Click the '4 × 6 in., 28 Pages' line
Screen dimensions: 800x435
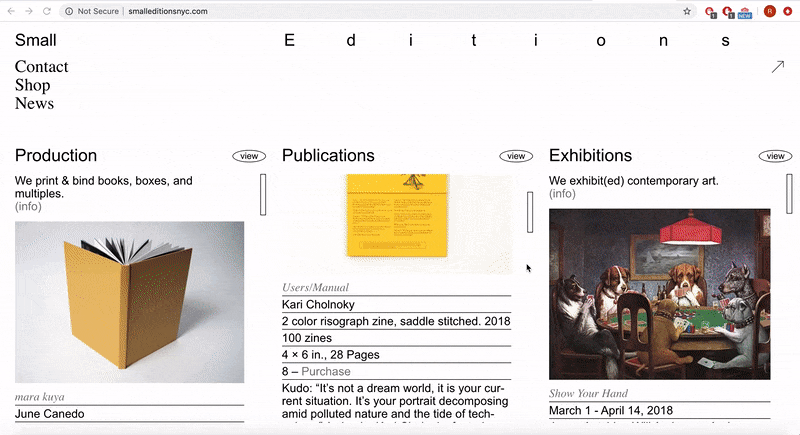click(x=331, y=355)
